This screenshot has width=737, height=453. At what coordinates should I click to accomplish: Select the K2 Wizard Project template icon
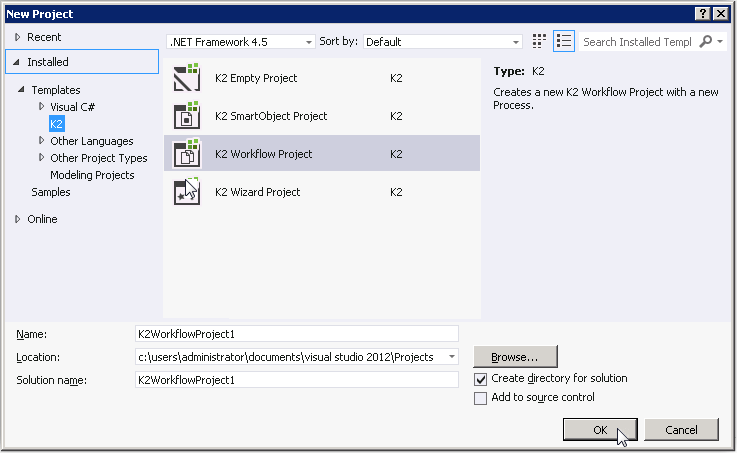tap(187, 191)
